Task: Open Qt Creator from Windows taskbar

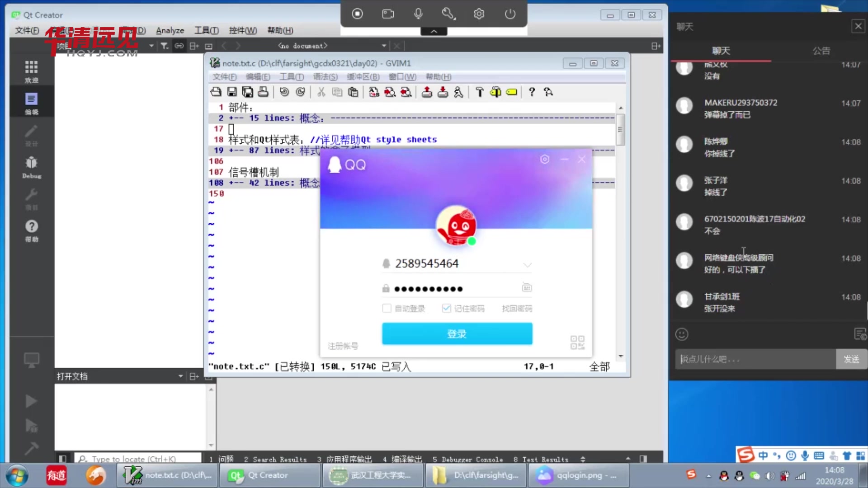Action: (x=270, y=475)
